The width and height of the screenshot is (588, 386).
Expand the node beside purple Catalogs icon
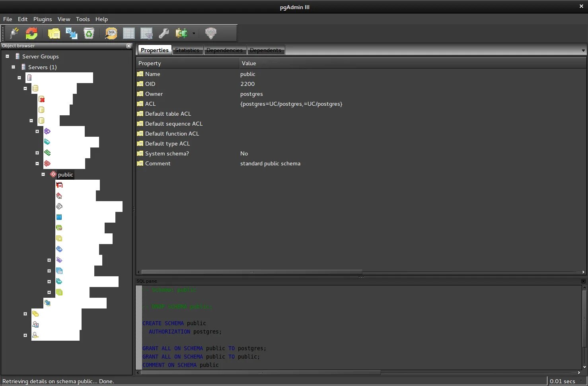37,131
